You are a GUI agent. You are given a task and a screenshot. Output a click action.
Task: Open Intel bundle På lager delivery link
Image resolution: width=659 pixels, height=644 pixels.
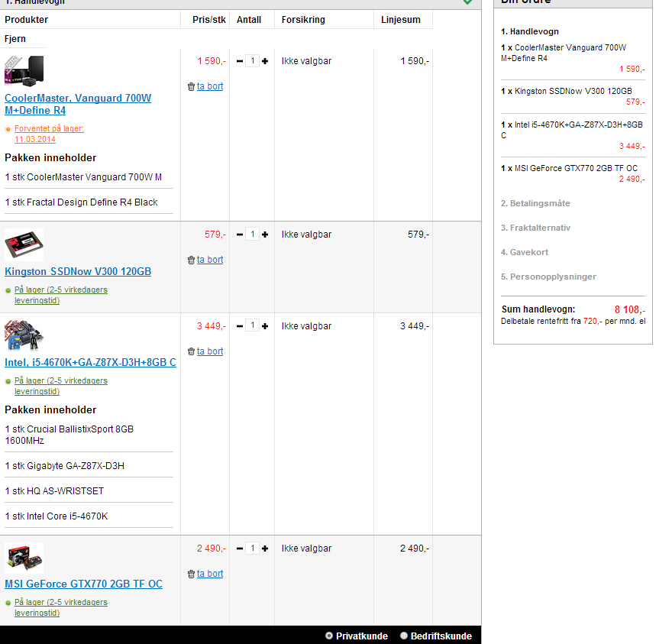[61, 386]
